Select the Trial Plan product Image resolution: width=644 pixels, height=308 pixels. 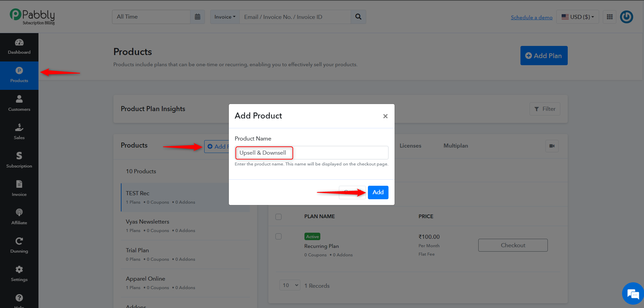185,254
